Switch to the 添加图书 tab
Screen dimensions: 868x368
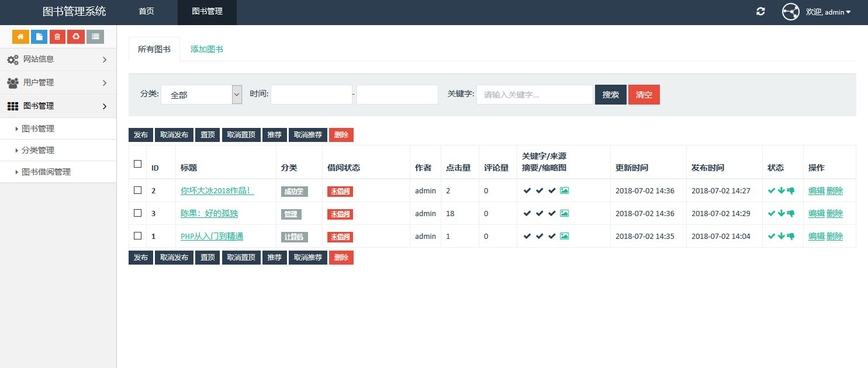click(207, 50)
